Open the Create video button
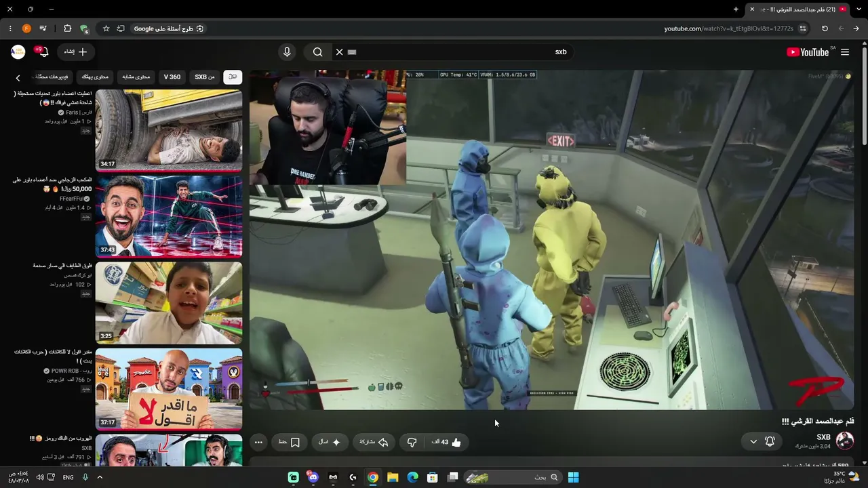 (x=76, y=52)
